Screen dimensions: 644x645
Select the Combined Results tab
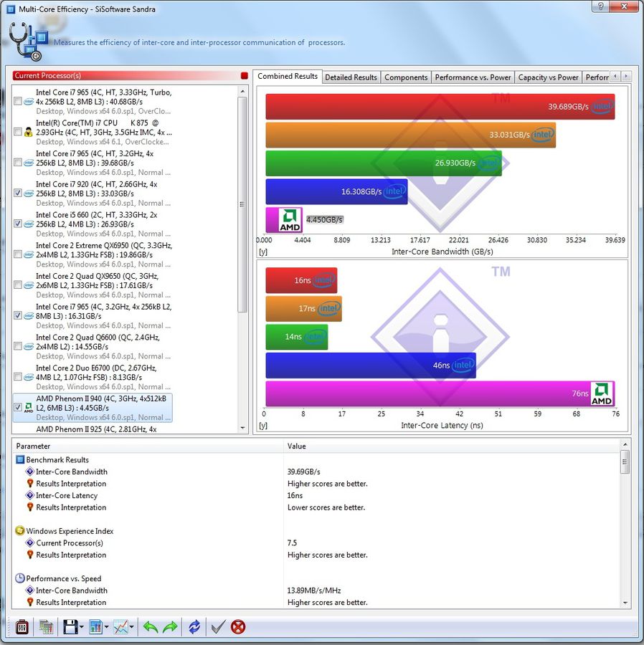coord(288,77)
